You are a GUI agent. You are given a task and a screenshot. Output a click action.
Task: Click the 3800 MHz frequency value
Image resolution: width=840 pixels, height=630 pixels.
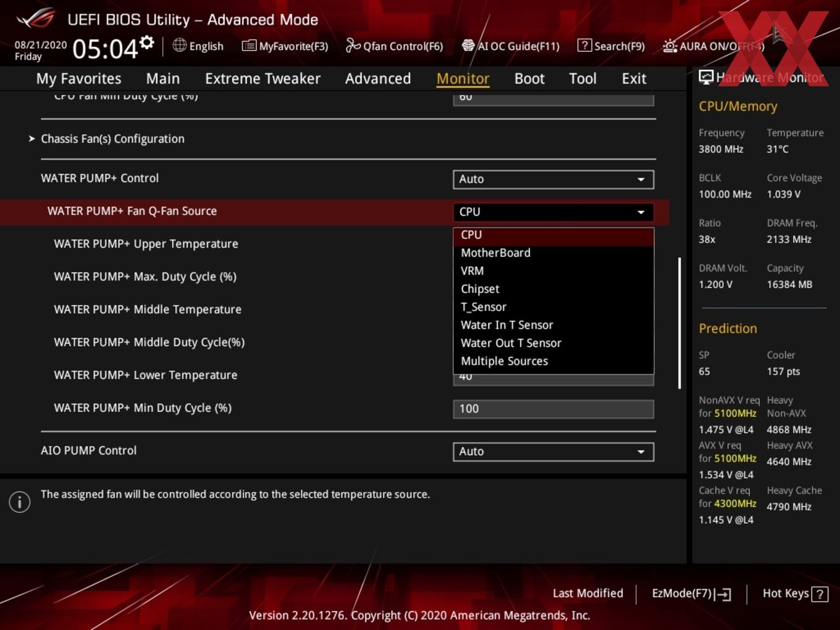pyautogui.click(x=721, y=149)
